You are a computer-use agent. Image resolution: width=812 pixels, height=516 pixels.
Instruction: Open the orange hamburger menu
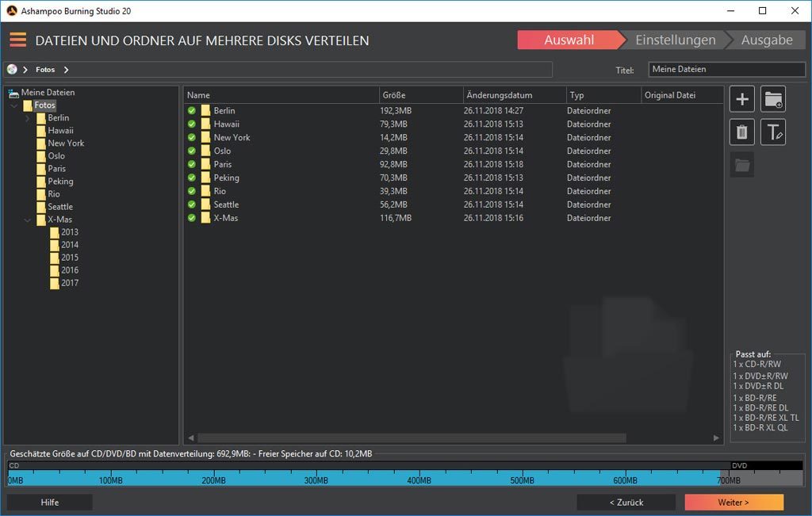pos(17,40)
